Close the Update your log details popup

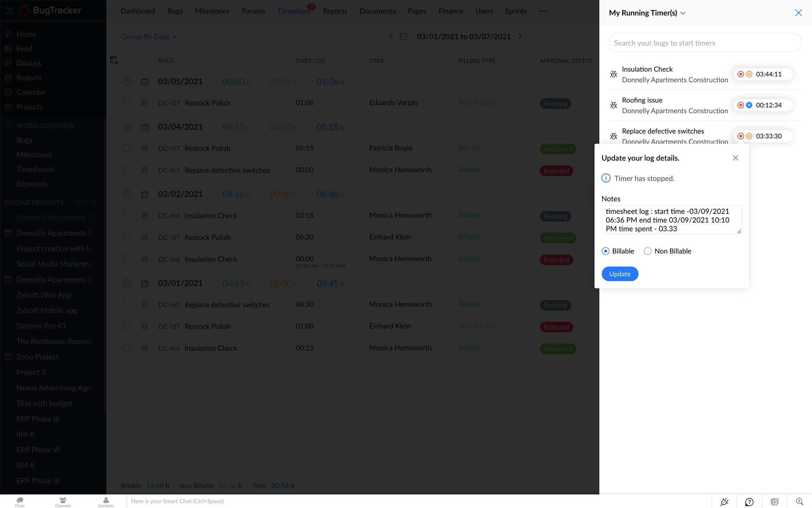[735, 158]
